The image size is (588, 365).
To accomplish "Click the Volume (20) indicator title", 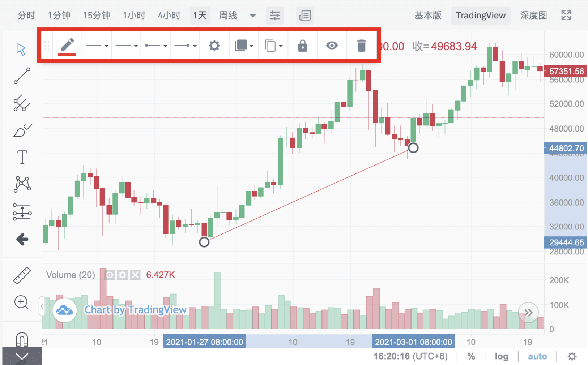I will click(x=71, y=275).
